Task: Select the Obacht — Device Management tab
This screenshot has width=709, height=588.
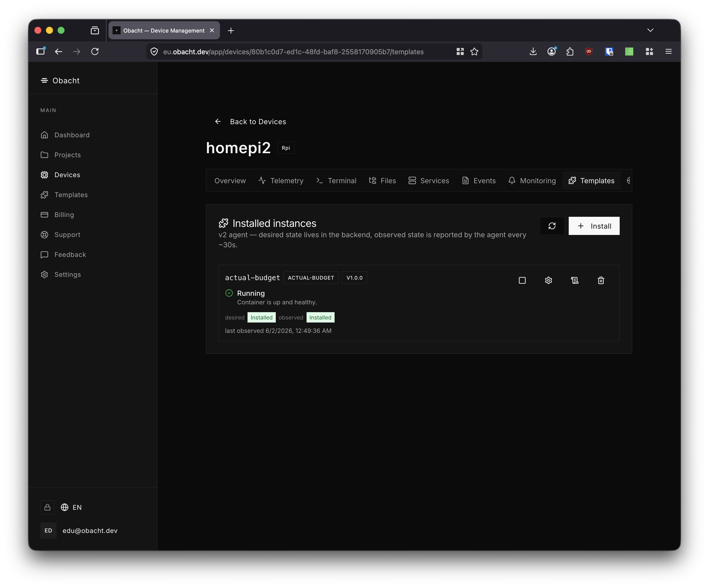Action: 165,31
